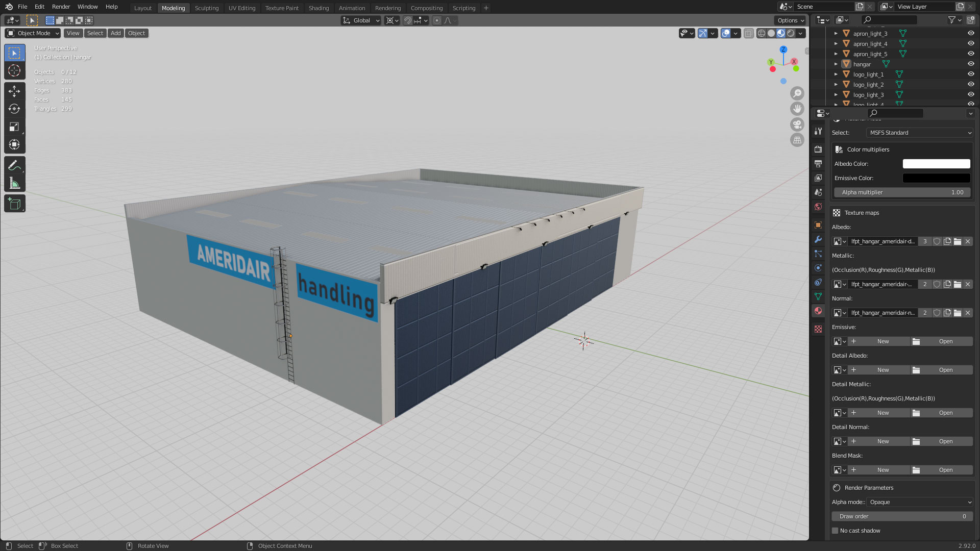Select the Move tool in toolbar
Screen dimensions: 980x551
click(14, 91)
